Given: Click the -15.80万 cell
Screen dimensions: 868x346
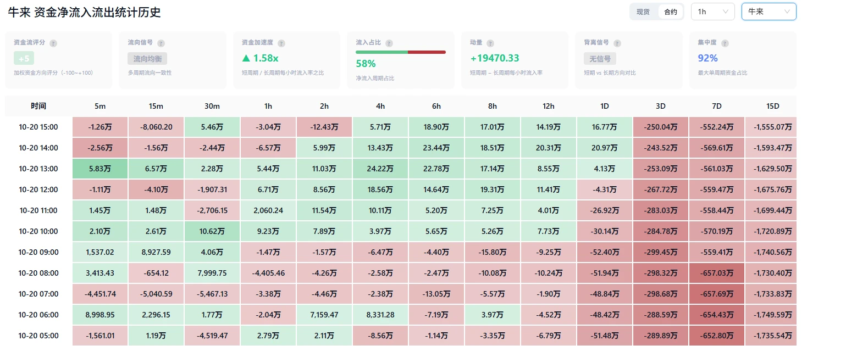Looking at the screenshot, I should pyautogui.click(x=493, y=252).
